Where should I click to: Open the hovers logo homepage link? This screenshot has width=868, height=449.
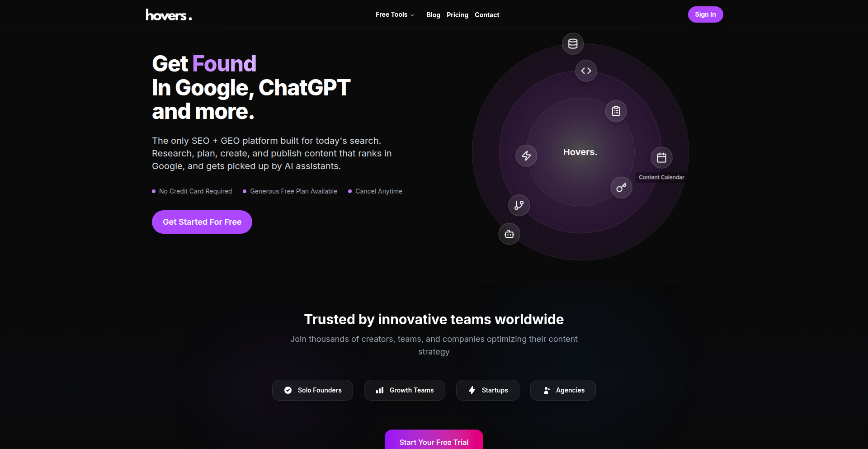(169, 15)
